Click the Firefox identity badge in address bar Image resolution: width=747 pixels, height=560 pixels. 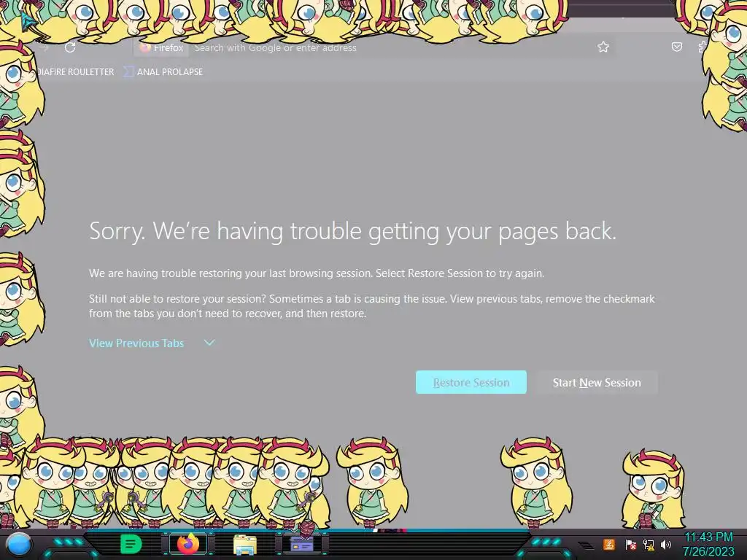162,47
